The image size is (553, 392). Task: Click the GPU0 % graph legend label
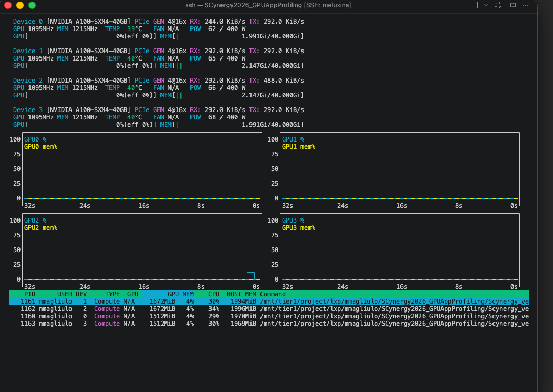[x=35, y=139]
